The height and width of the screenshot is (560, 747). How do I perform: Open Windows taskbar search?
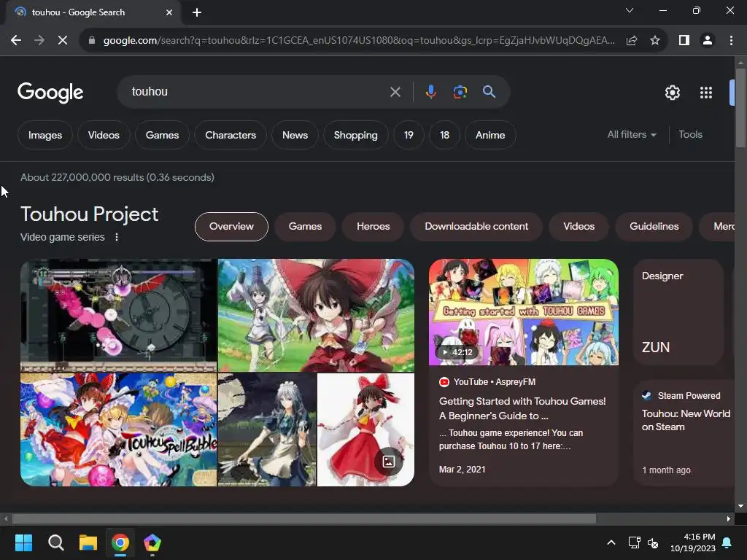pyautogui.click(x=55, y=542)
